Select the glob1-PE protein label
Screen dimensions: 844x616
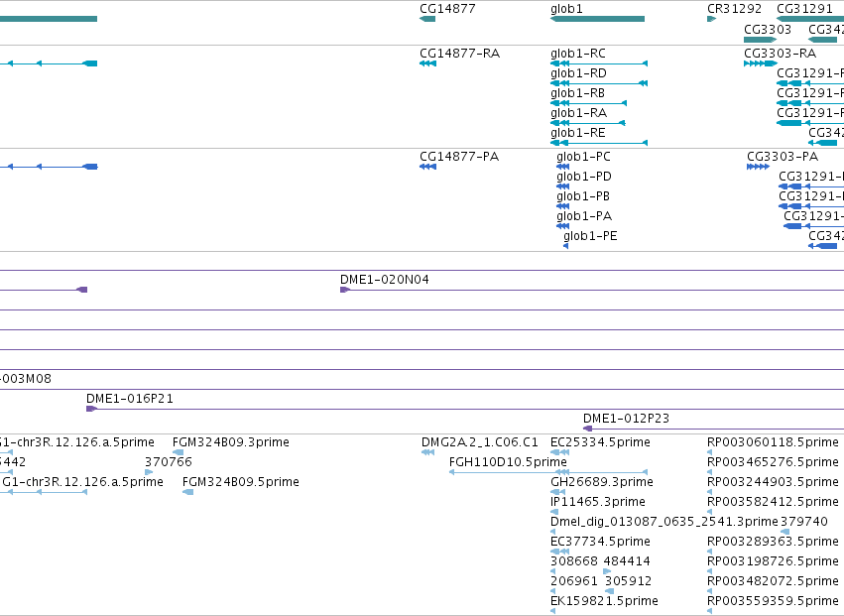[x=590, y=237]
